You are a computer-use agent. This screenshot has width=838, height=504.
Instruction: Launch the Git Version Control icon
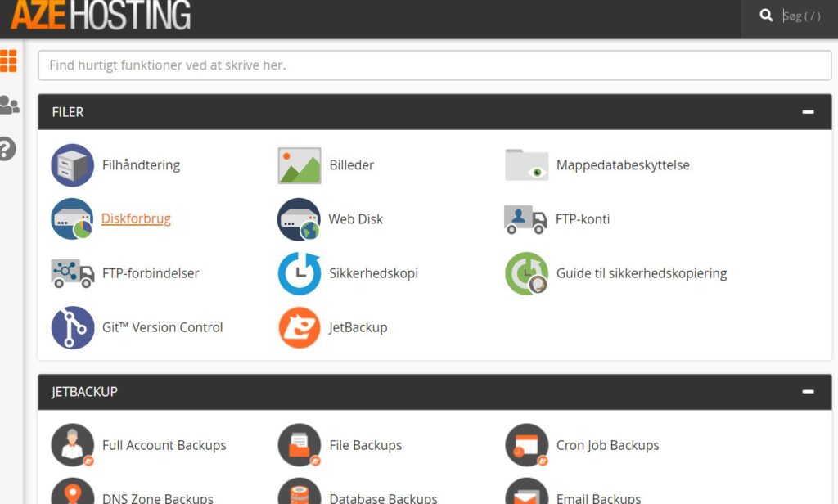point(73,327)
